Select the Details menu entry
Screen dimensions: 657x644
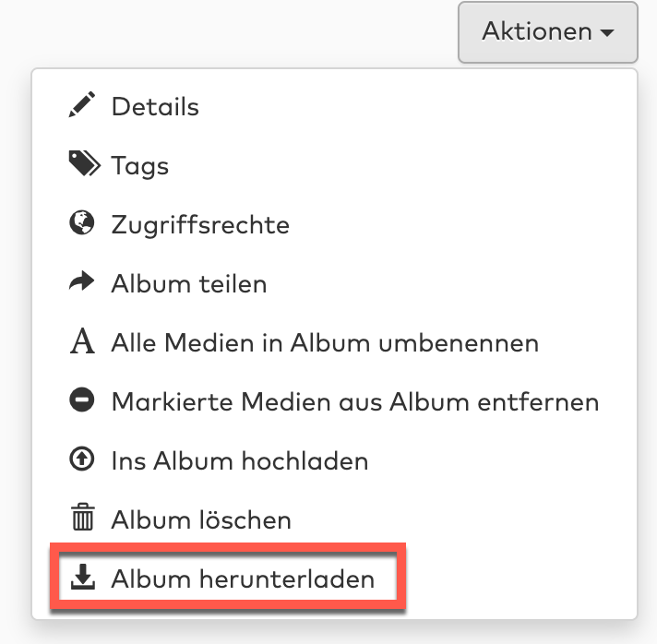click(x=155, y=107)
